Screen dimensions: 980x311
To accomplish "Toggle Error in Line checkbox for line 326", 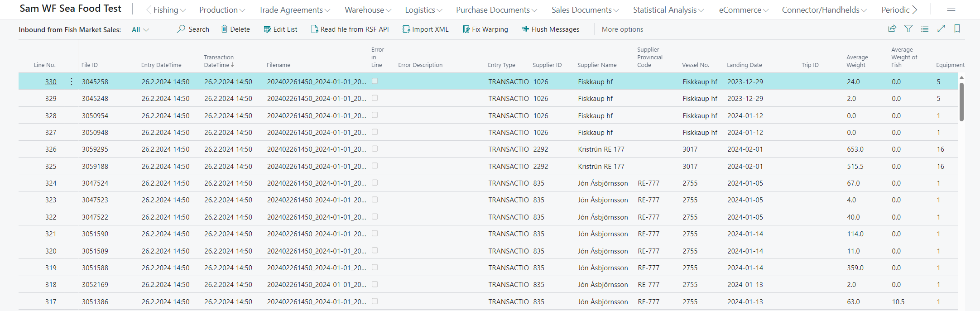I will [375, 148].
